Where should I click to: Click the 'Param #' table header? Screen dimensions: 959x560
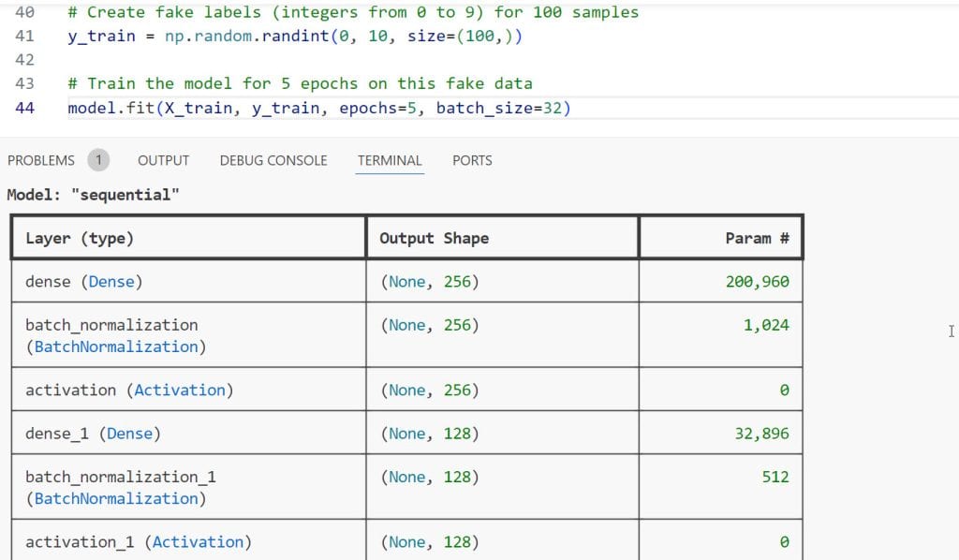[x=757, y=239]
